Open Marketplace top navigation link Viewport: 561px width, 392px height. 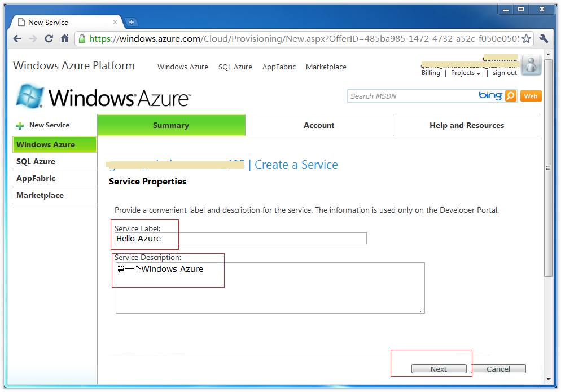pos(326,67)
